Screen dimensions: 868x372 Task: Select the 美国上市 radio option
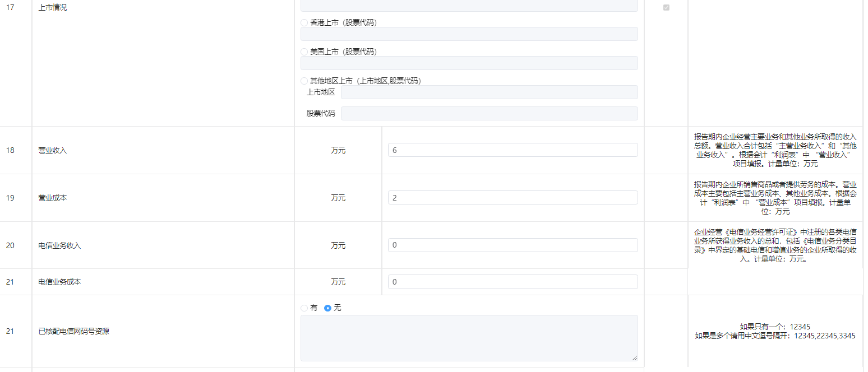pyautogui.click(x=304, y=52)
